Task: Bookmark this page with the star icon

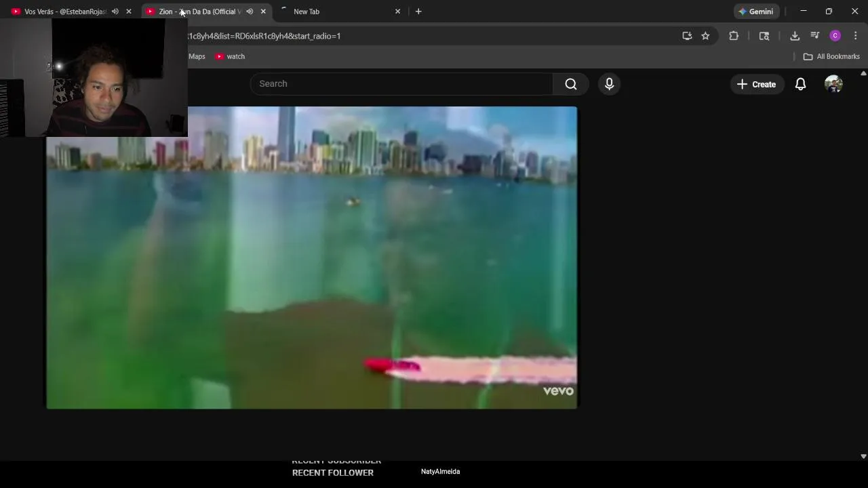Action: pos(705,36)
